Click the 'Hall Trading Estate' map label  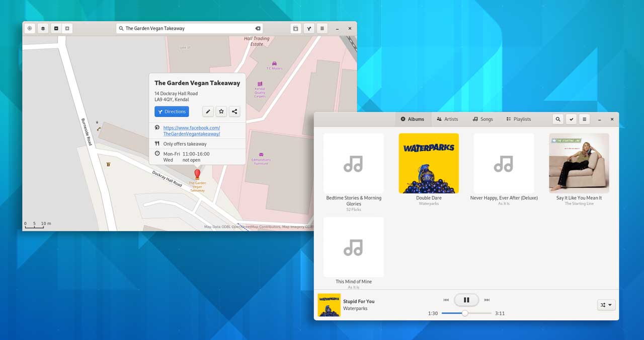[257, 41]
